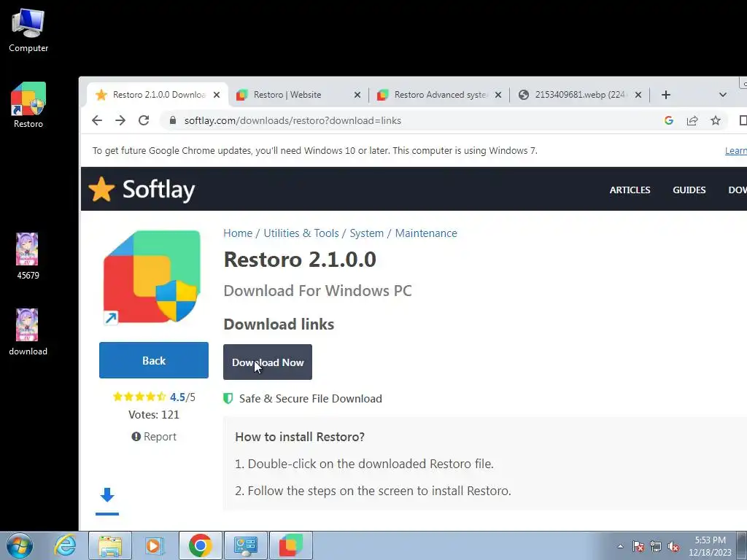Image resolution: width=747 pixels, height=560 pixels.
Task: Open the control panel taskbar icon
Action: 246,545
